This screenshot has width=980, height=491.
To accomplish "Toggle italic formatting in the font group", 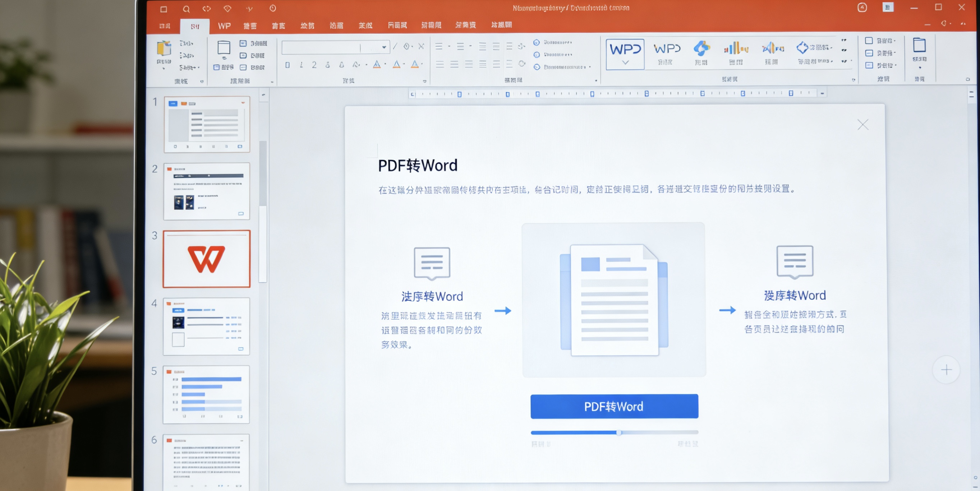I will coord(301,65).
